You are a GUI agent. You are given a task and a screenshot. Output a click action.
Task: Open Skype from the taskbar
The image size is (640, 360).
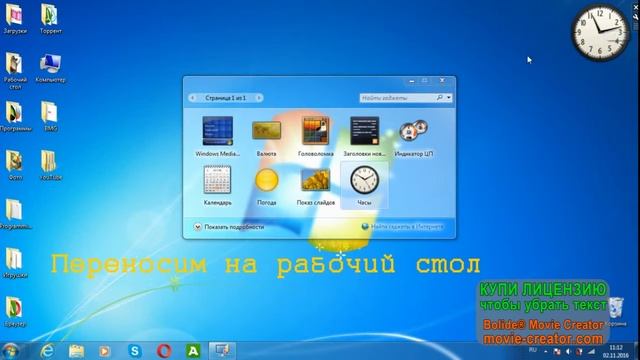[x=134, y=351]
